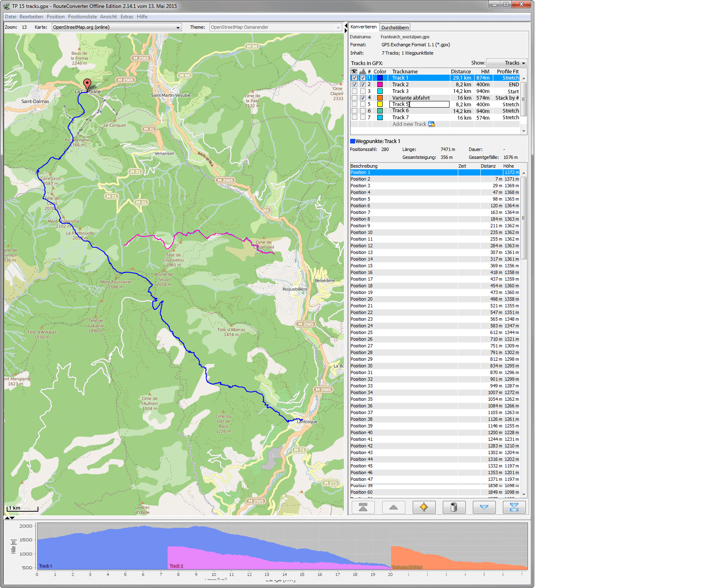
Task: Click the Add new Track folder icon
Action: point(431,124)
